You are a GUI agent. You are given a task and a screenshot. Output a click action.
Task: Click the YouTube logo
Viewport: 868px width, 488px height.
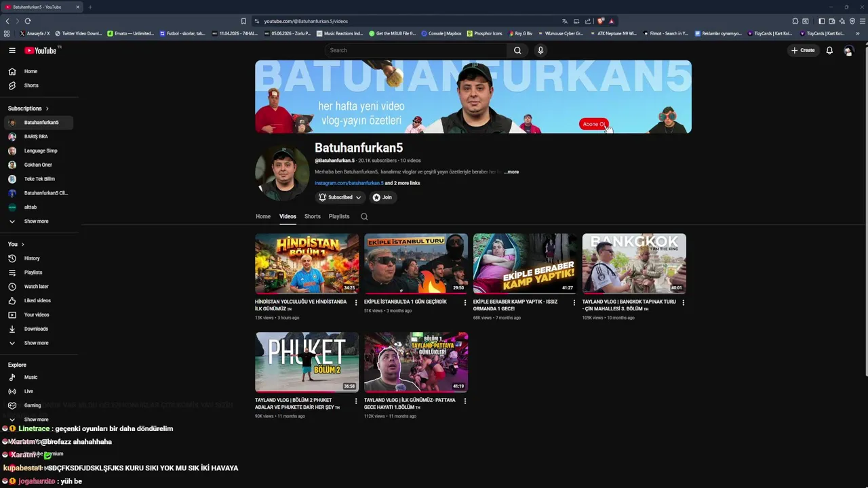click(x=41, y=50)
